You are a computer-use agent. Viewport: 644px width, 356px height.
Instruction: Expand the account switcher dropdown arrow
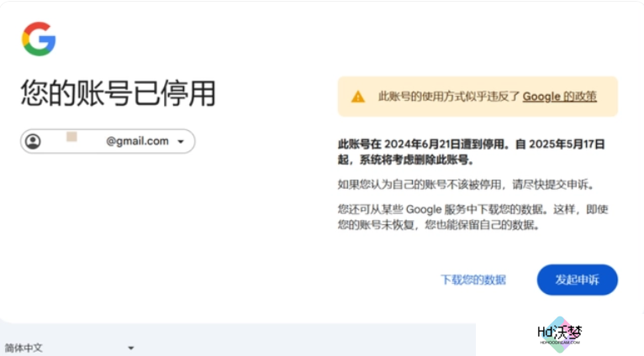tap(181, 142)
